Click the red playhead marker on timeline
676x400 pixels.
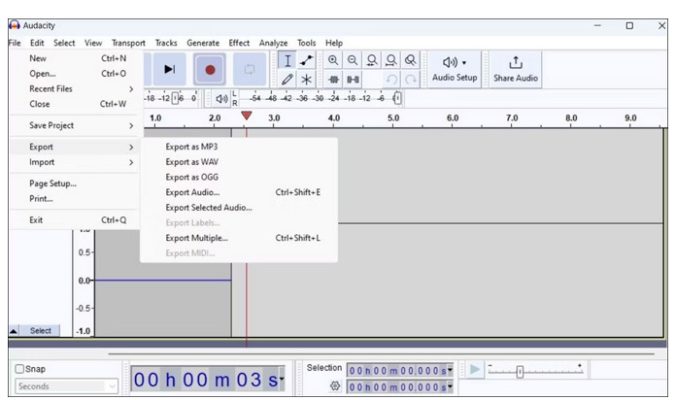point(246,116)
